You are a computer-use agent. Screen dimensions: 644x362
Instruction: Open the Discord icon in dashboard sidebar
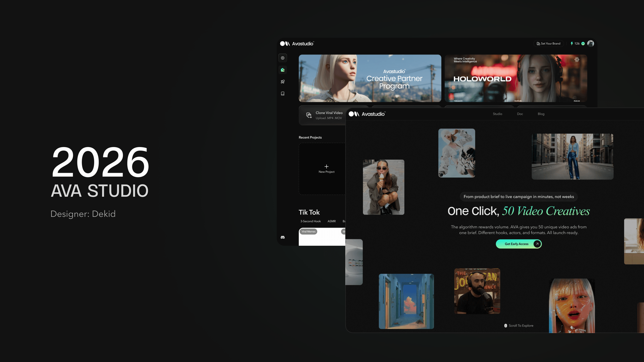tap(283, 237)
